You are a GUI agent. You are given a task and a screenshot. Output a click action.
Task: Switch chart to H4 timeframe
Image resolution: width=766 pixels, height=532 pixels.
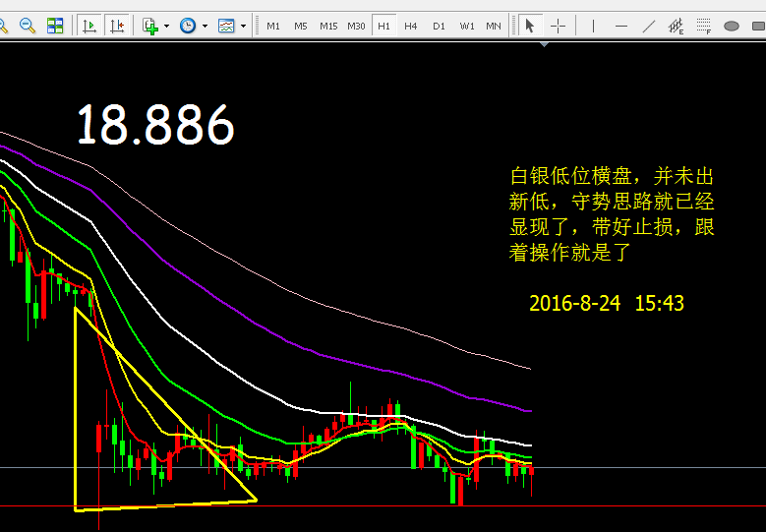pyautogui.click(x=411, y=26)
